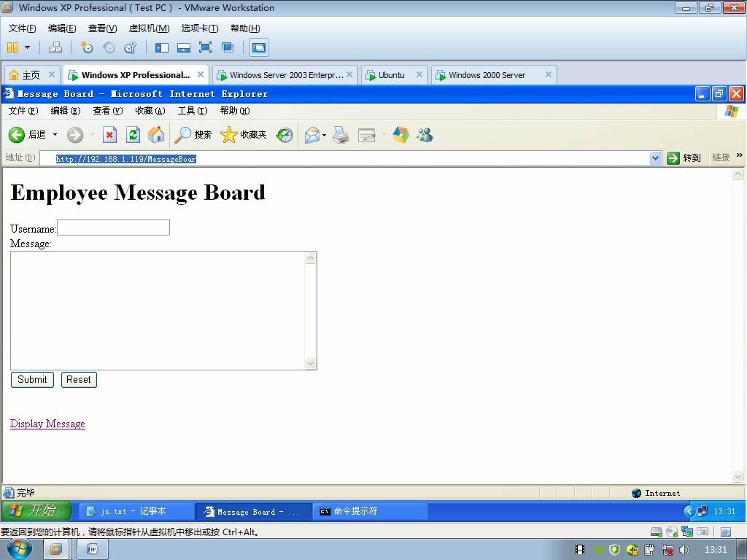The height and width of the screenshot is (560, 747).
Task: Click the colorful hexagon toolbar icon in IE
Action: [400, 135]
